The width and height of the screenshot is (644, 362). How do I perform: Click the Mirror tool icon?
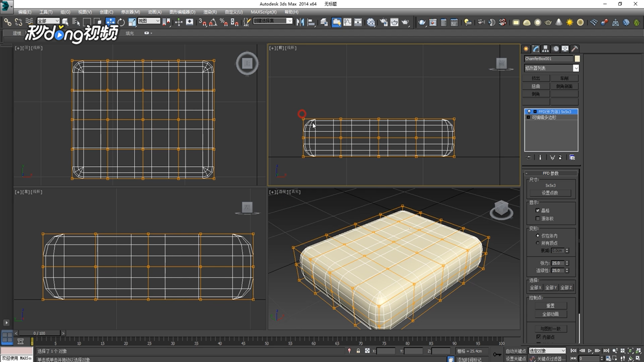tap(300, 22)
